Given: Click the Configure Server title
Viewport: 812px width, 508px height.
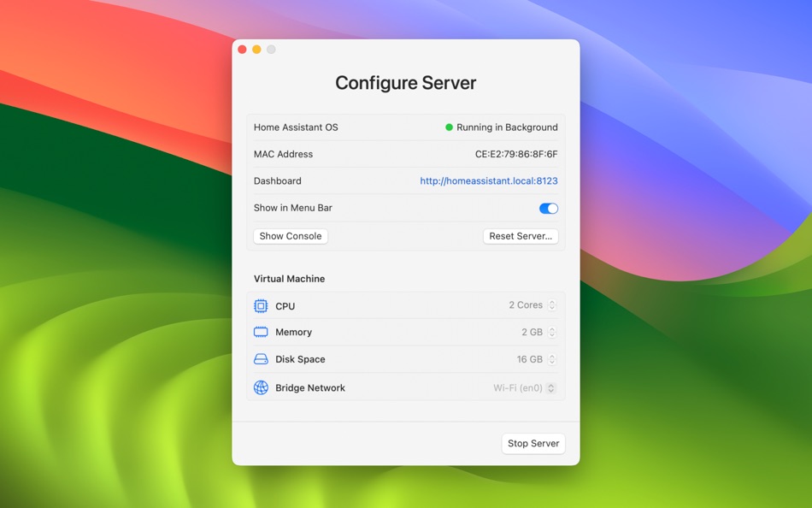Looking at the screenshot, I should click(405, 83).
